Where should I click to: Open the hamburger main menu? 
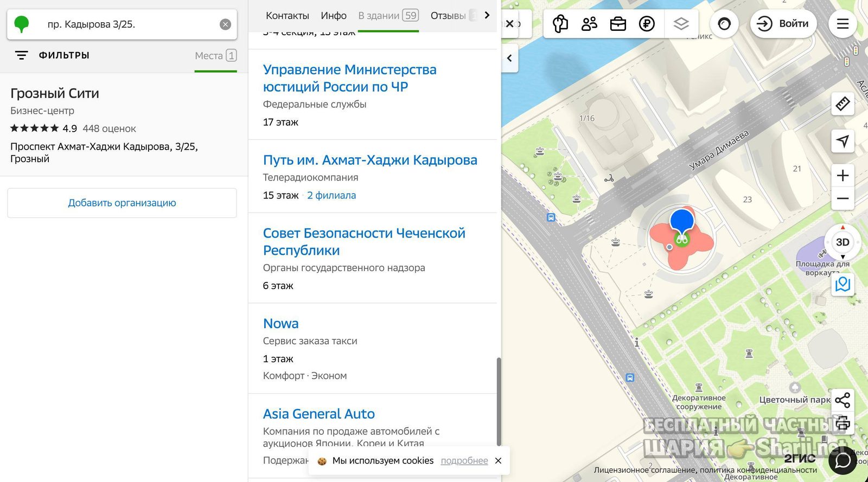click(x=843, y=24)
